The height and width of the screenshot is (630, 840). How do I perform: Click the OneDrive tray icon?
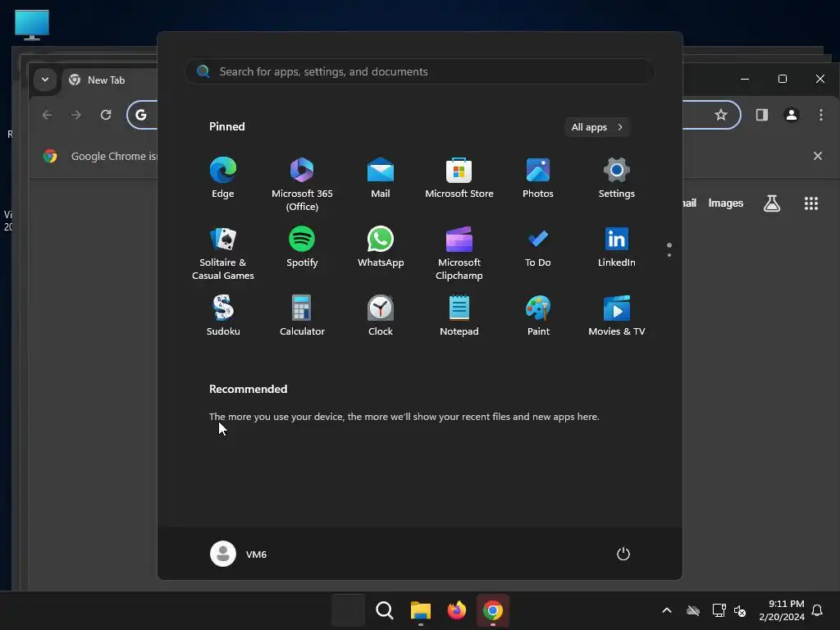(x=693, y=610)
